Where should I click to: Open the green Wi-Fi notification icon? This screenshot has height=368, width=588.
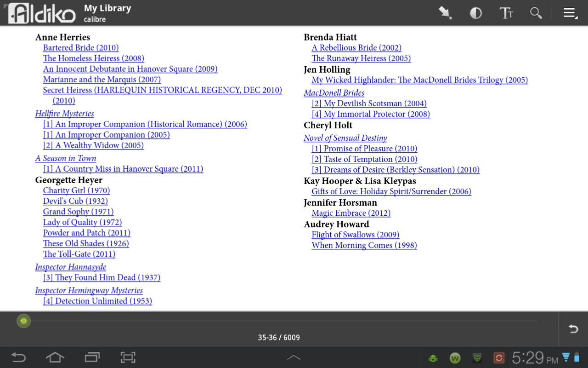click(477, 358)
